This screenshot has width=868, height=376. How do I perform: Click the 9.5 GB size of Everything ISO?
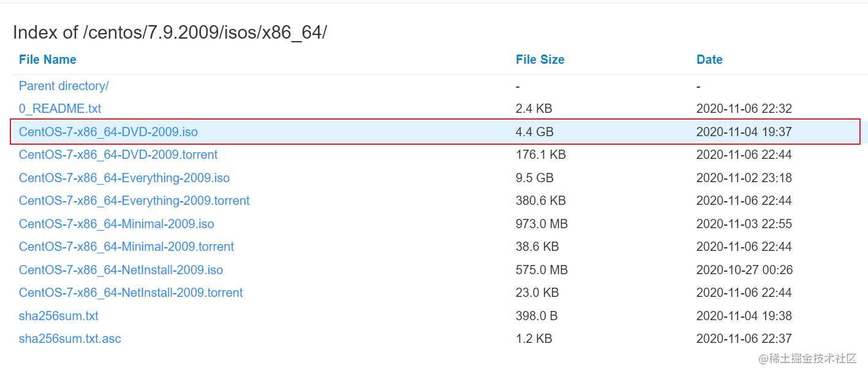[x=535, y=178]
